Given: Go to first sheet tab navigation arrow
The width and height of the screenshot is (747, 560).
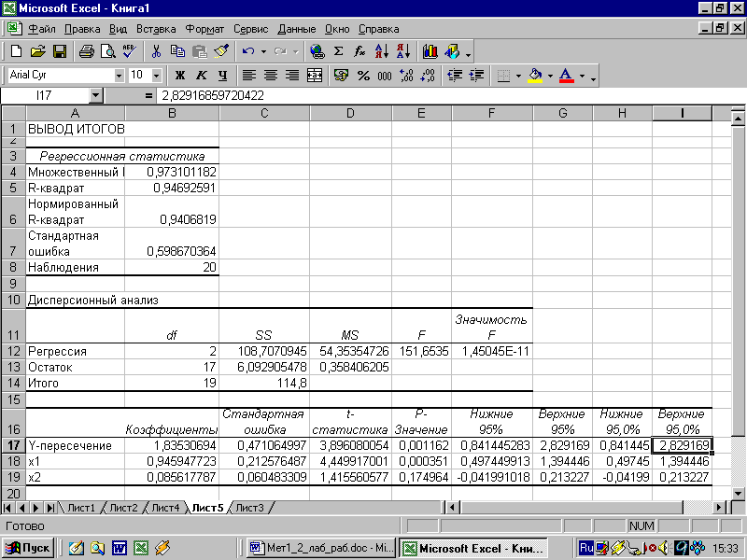Looking at the screenshot, I should [x=7, y=508].
